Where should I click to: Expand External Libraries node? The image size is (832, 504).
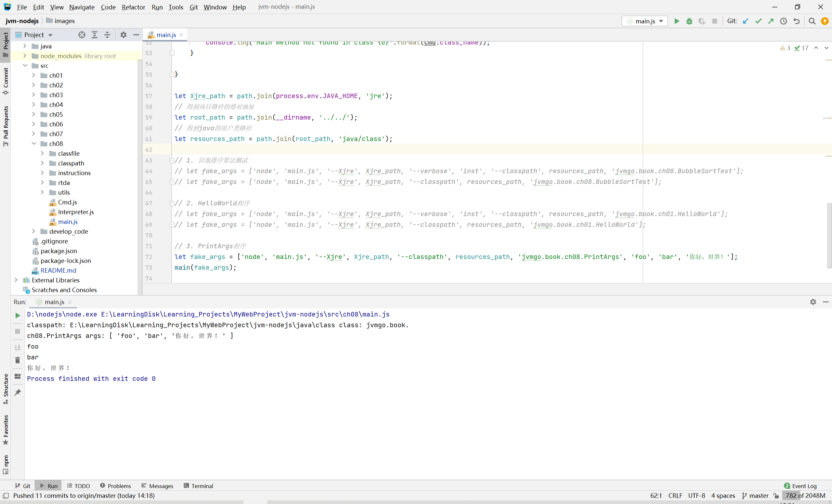click(16, 280)
